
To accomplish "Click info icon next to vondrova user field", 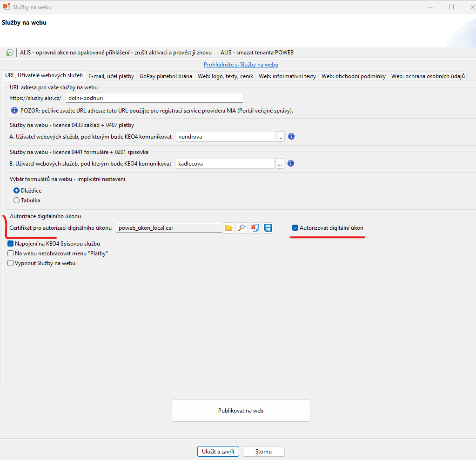I will (x=292, y=137).
